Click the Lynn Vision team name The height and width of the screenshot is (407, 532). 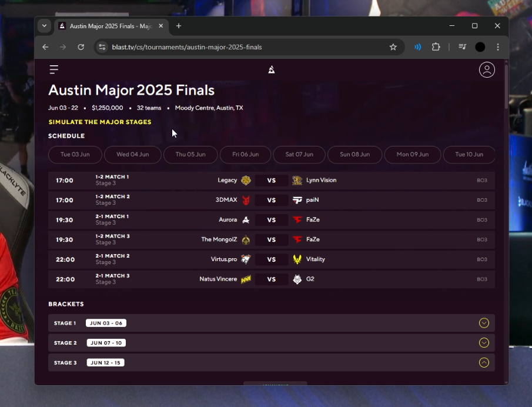322,180
